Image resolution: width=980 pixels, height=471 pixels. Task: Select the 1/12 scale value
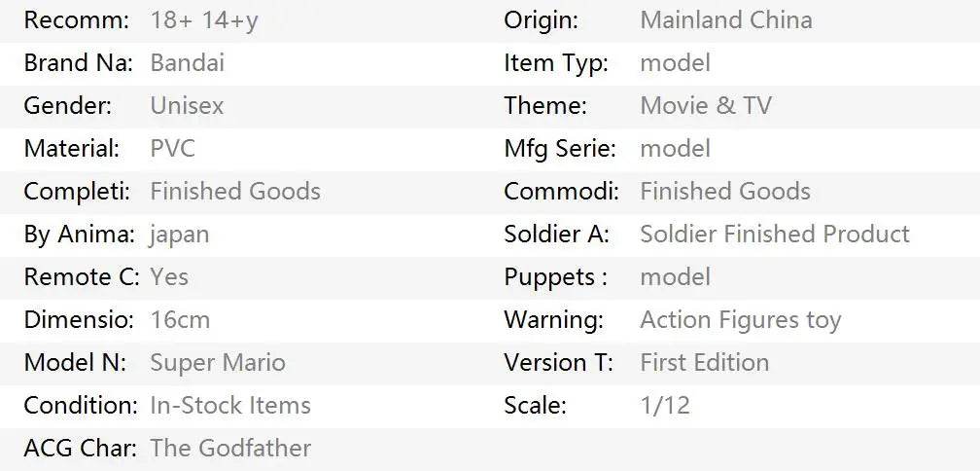pos(664,406)
